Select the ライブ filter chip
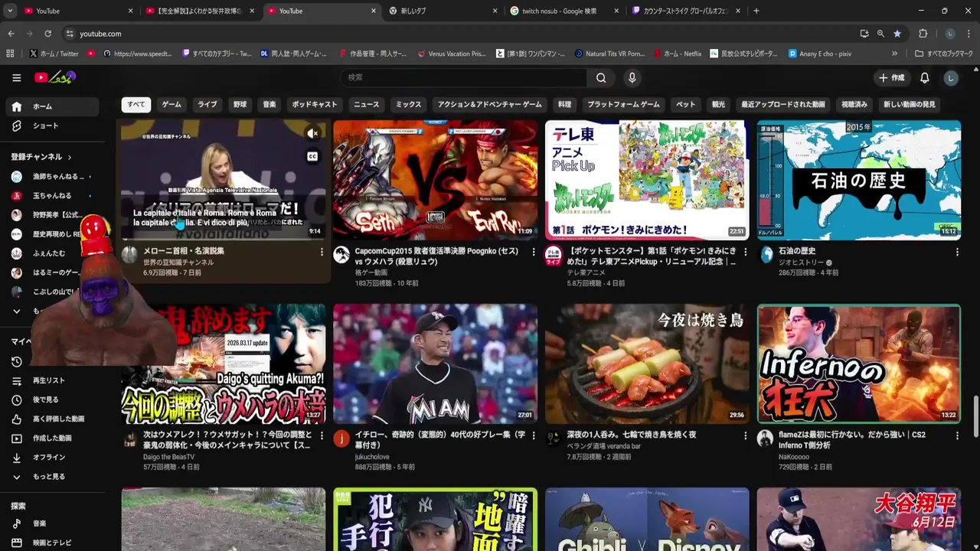 pos(207,104)
